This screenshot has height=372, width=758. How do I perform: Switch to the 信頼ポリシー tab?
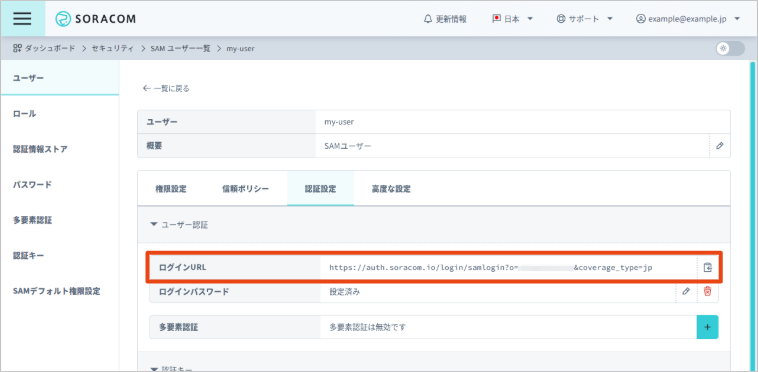click(x=245, y=189)
